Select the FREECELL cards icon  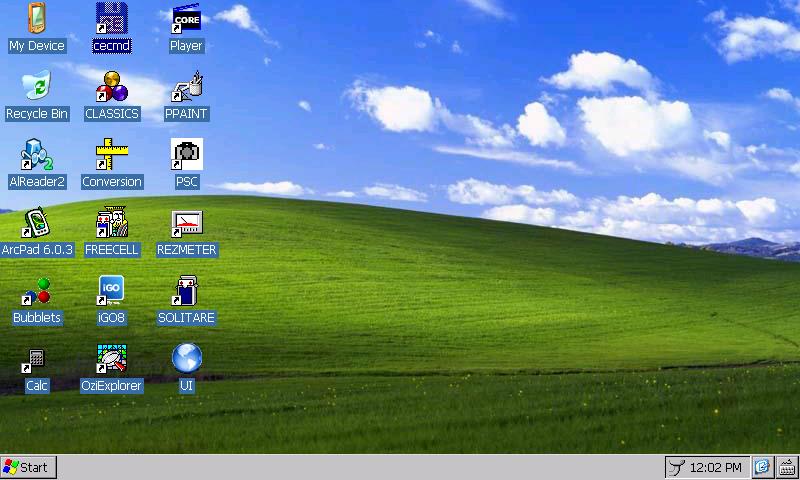[112, 222]
